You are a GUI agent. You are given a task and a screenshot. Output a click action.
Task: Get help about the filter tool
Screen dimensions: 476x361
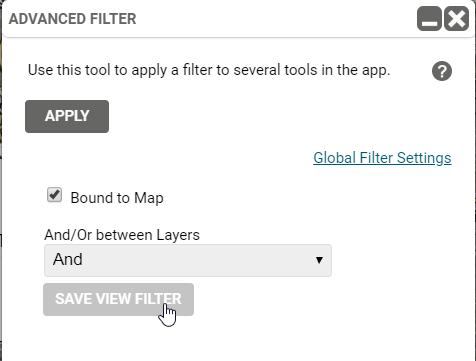point(442,71)
